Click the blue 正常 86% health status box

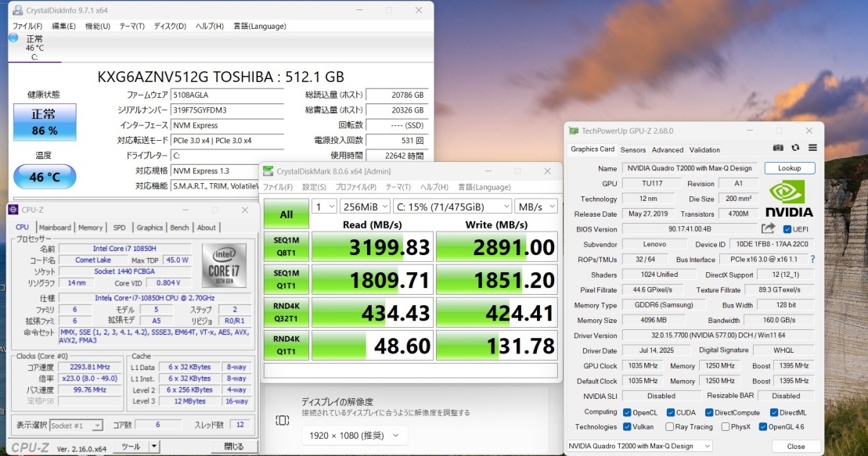(44, 124)
